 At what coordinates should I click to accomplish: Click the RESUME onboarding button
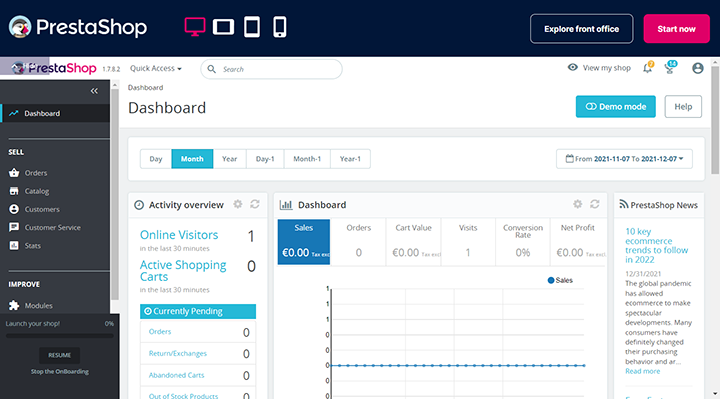coord(60,355)
